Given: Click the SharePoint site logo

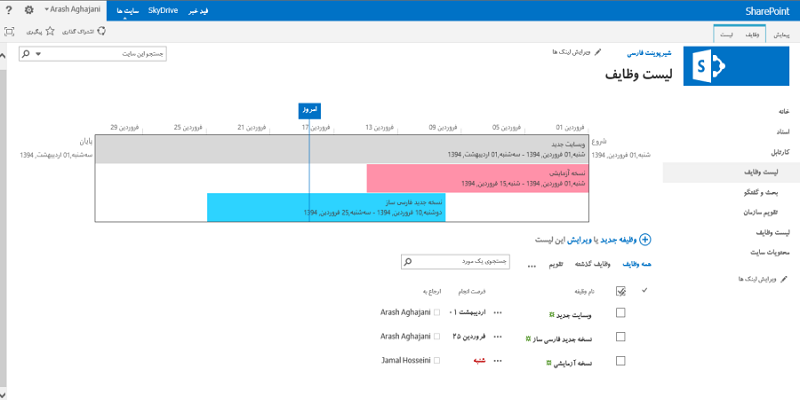Looking at the screenshot, I should 711,66.
